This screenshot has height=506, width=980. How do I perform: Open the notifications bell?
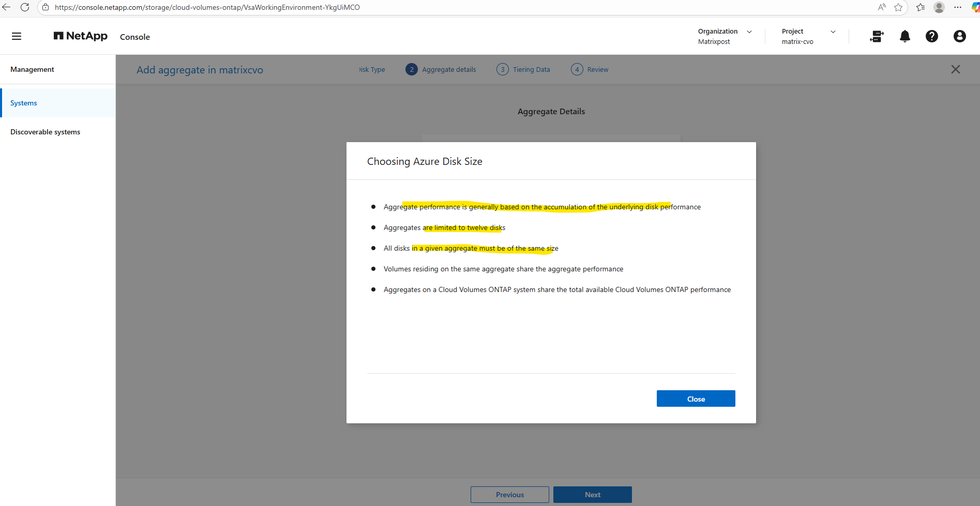905,36
